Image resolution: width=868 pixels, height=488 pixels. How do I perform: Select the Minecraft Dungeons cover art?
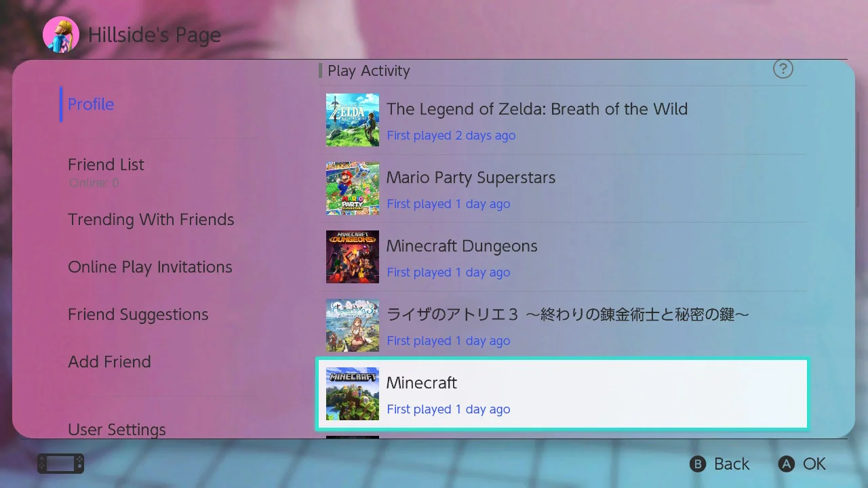click(353, 257)
